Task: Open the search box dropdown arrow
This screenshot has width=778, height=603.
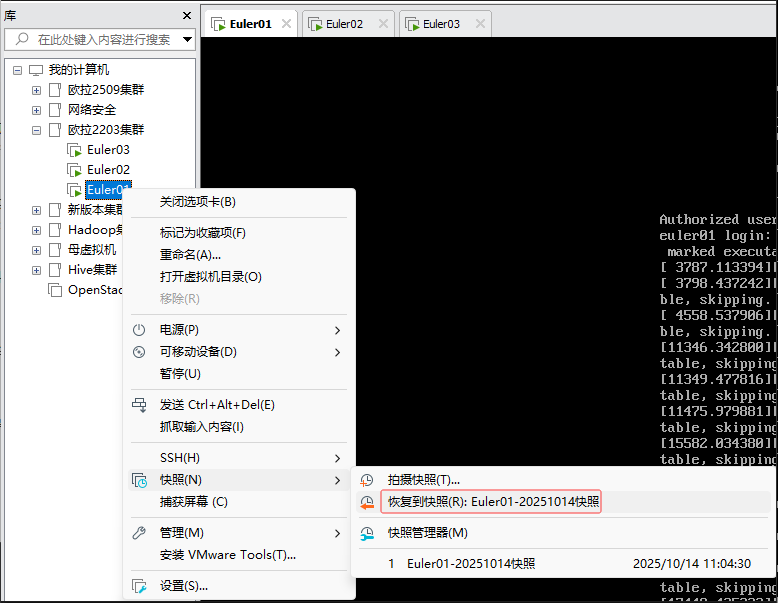Action: click(188, 39)
